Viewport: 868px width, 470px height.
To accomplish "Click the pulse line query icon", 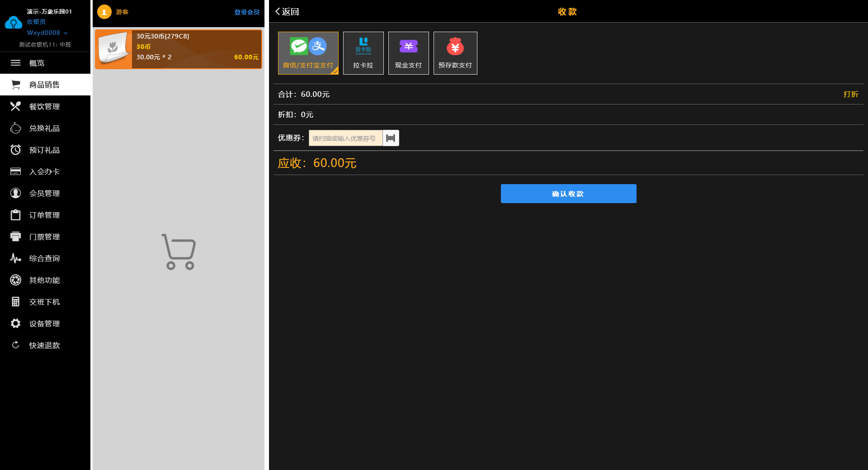I will pos(15,258).
